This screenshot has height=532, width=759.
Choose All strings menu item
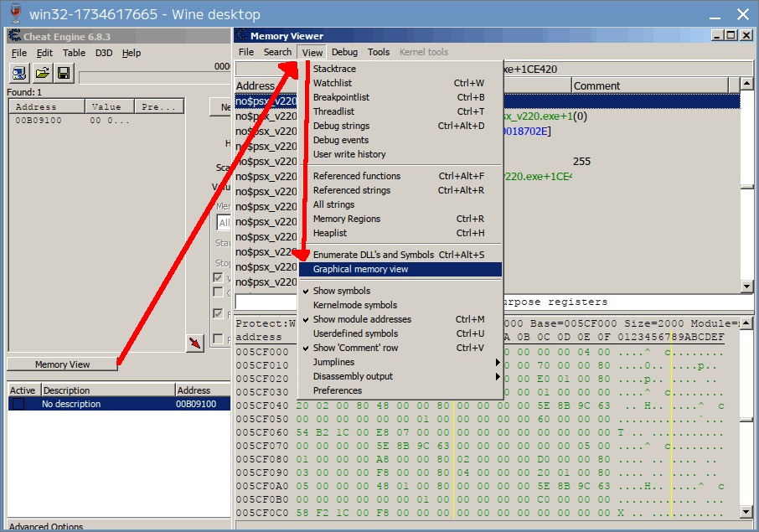(400, 204)
